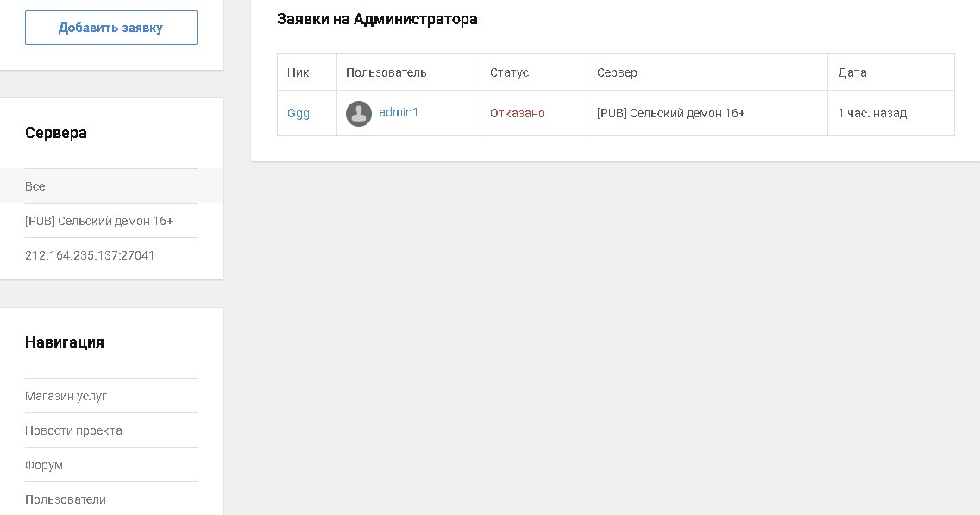
Task: Click the admin1 user avatar icon
Action: pos(359,114)
